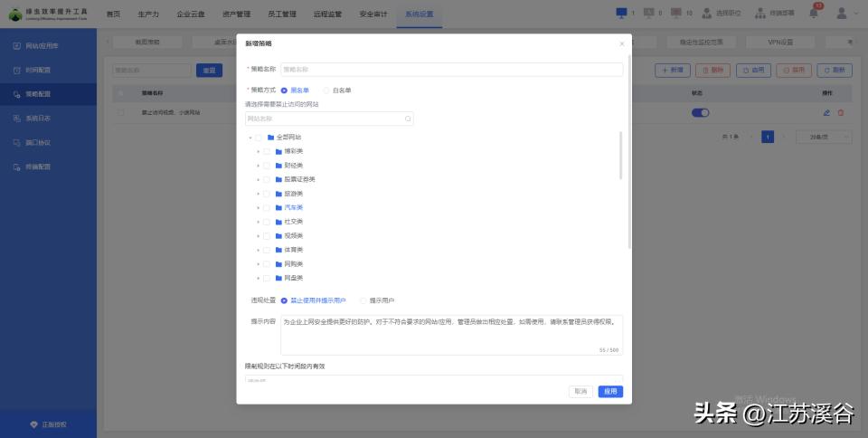Check the 社交类 checkbox
Viewport: 868px width, 438px height.
pyautogui.click(x=267, y=222)
